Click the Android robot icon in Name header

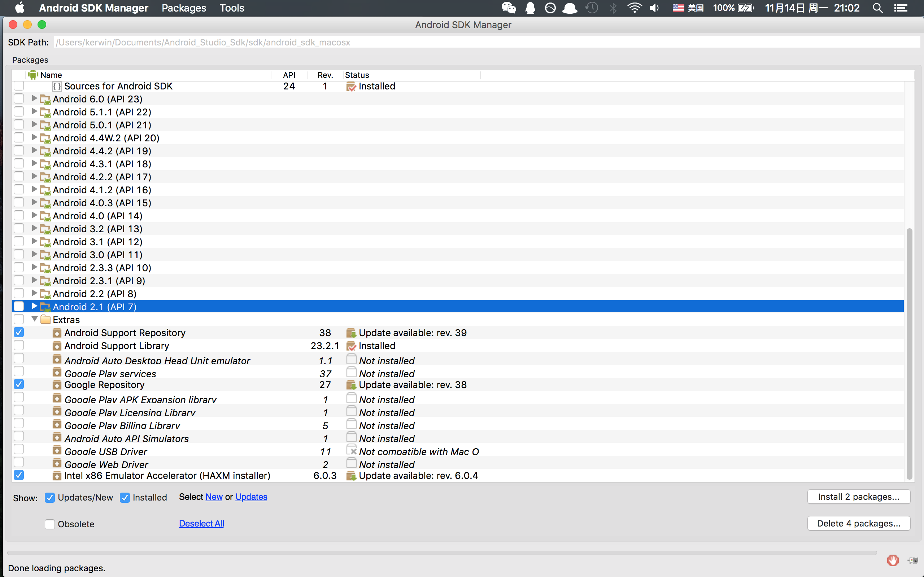tap(33, 75)
